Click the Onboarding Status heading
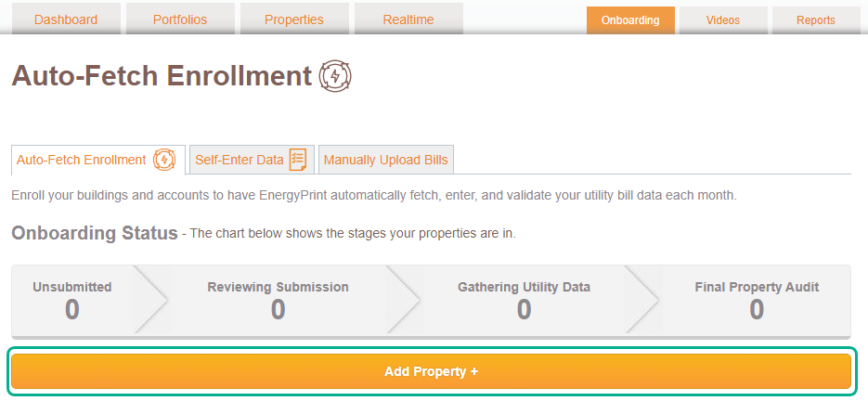 [95, 233]
